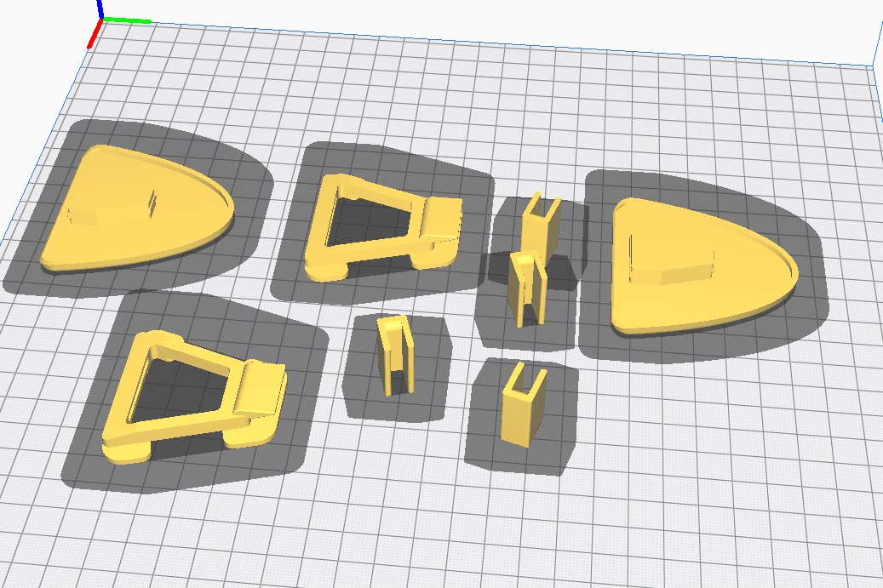Click the small rectangular slot on left plate
This screenshot has width=883, height=588.
pyautogui.click(x=153, y=200)
